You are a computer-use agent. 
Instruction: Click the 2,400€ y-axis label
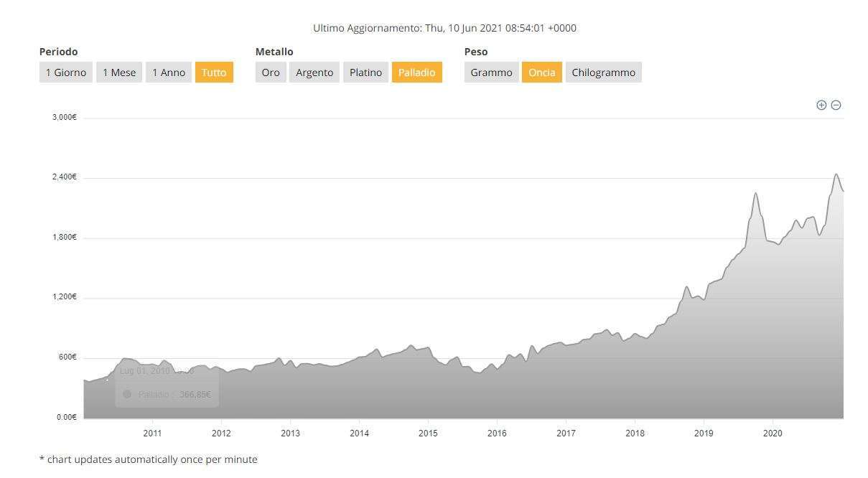click(65, 177)
